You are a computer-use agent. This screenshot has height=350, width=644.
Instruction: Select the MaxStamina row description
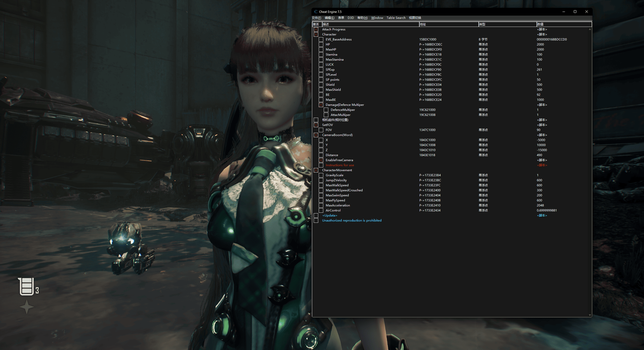[x=335, y=59]
